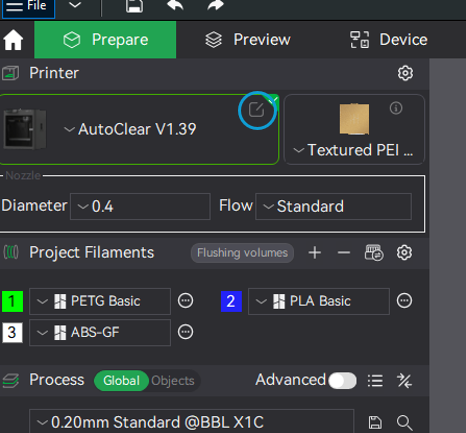Open the nozzle Diameter dropdown
Viewport: 466px width, 433px height.
coord(140,206)
